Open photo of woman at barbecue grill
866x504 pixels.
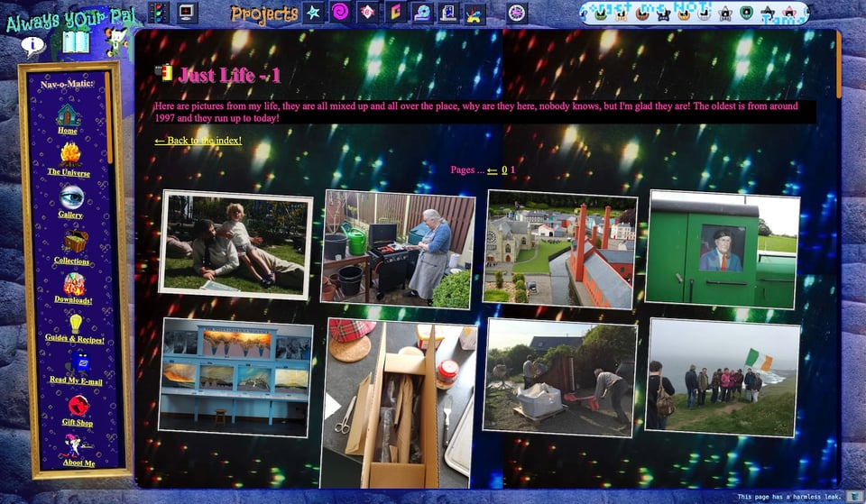(398, 249)
